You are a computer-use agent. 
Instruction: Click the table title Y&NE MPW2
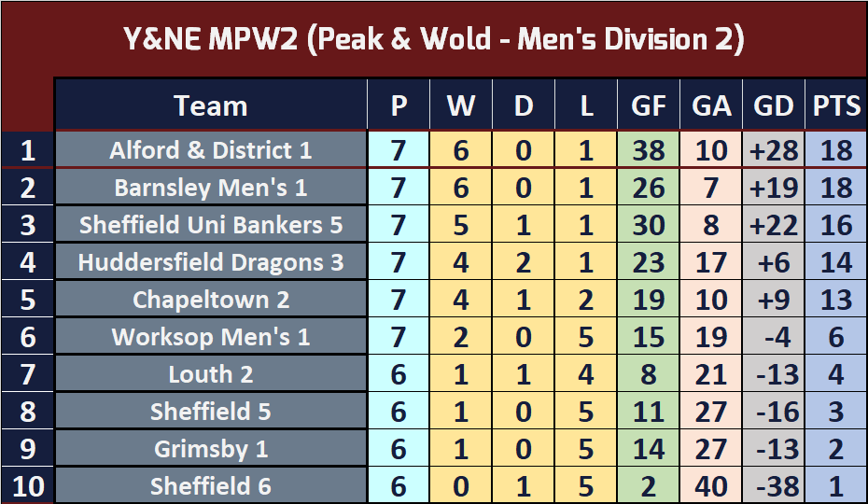pyautogui.click(x=433, y=39)
